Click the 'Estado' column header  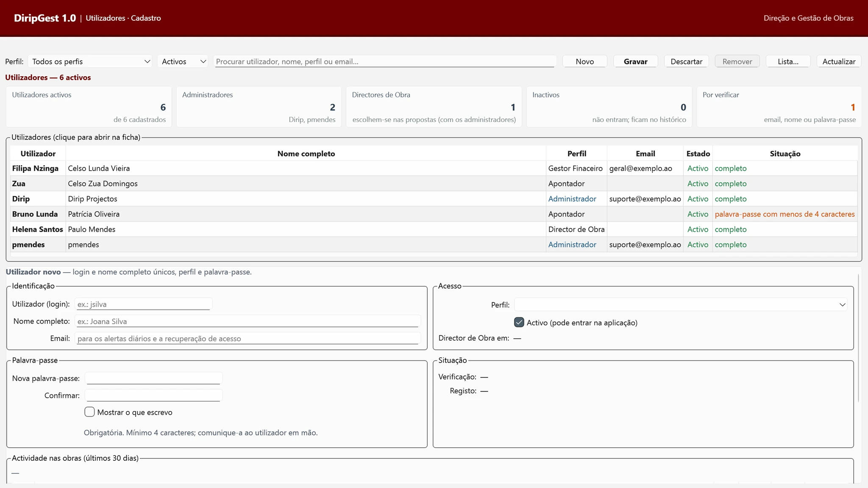click(698, 153)
